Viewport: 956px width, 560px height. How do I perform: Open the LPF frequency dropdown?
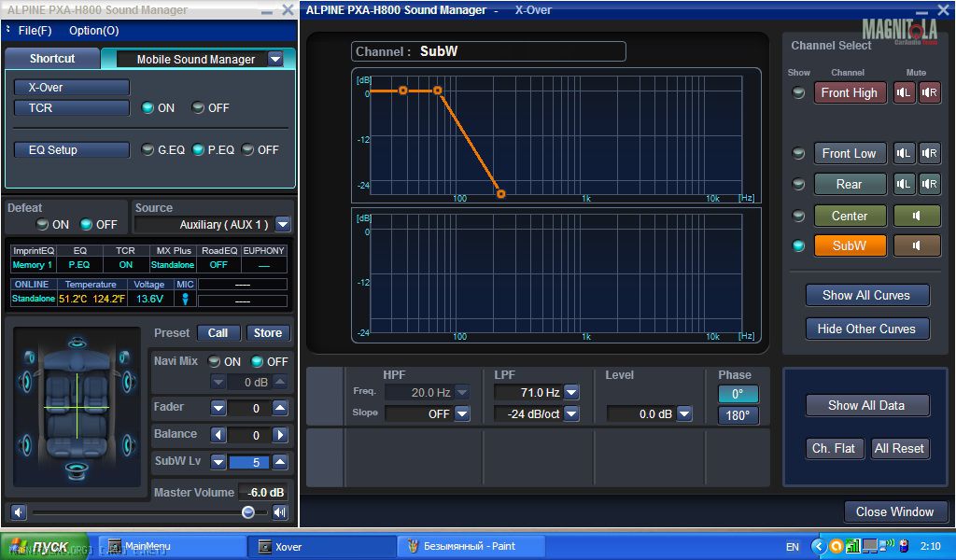[x=571, y=392]
